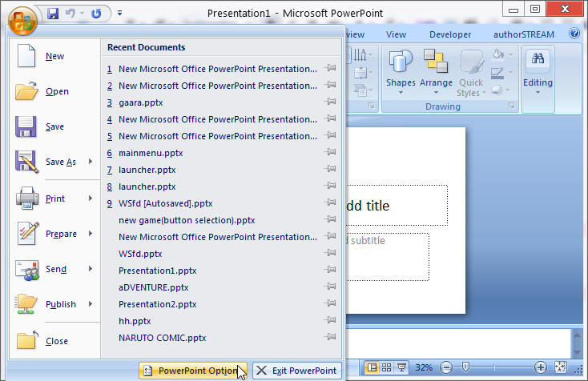This screenshot has width=588, height=381.
Task: Choose Close from the Office menu
Action: click(54, 341)
